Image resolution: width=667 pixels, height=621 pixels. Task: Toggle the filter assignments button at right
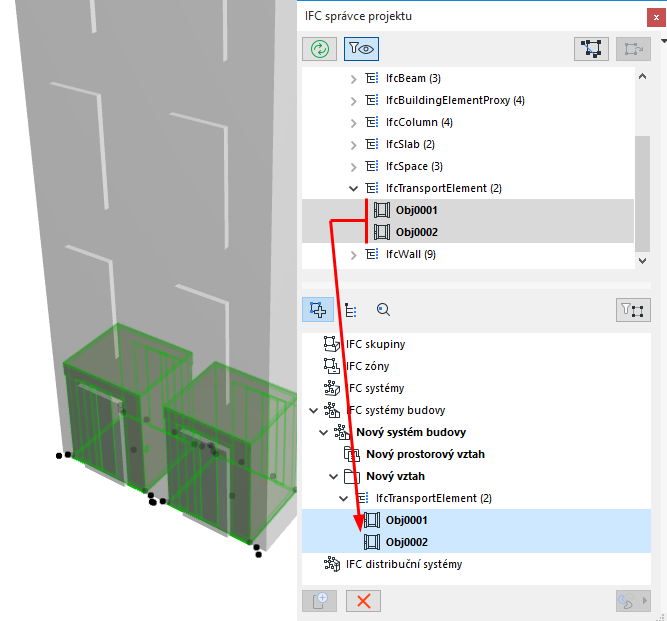pos(633,310)
